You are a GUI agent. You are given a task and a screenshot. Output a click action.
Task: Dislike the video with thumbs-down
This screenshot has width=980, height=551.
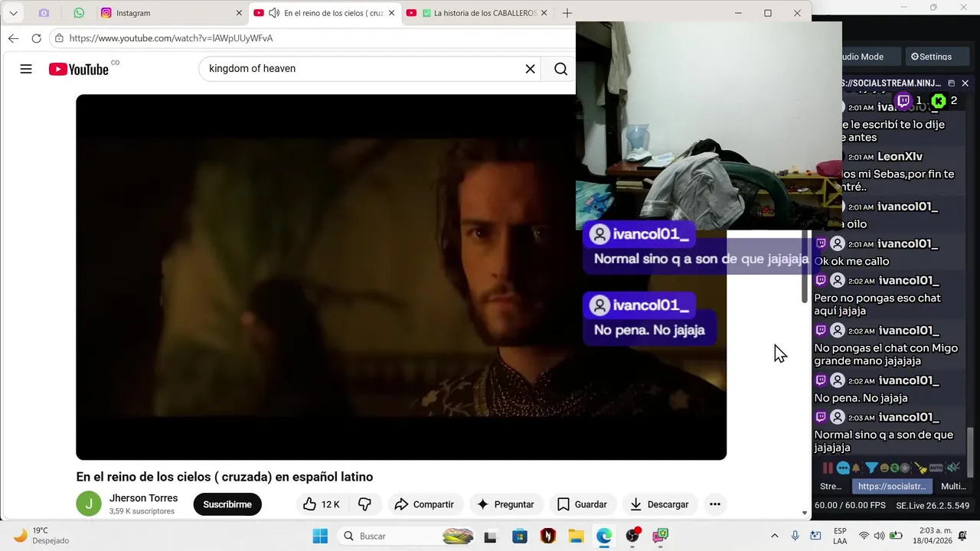pyautogui.click(x=365, y=504)
